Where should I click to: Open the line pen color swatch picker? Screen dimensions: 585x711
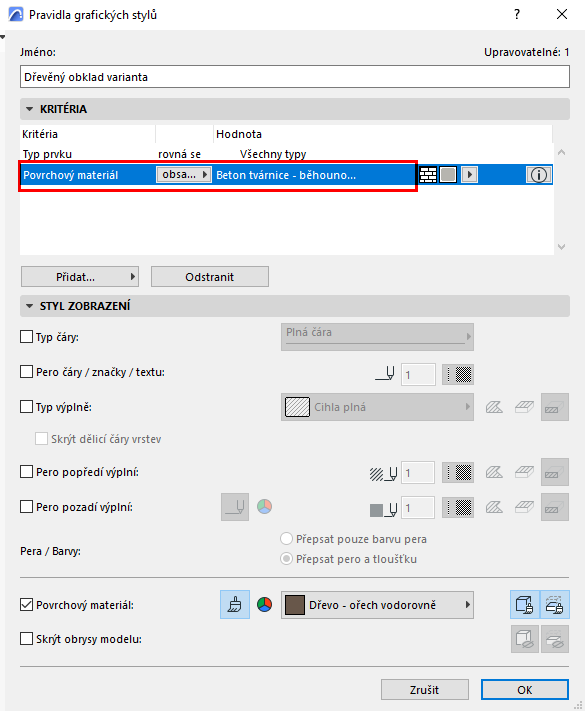click(x=458, y=375)
